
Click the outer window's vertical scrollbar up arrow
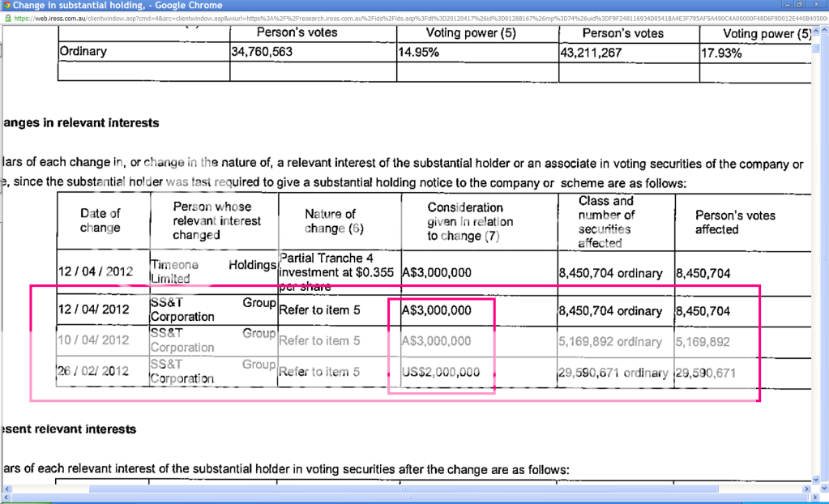(x=824, y=31)
